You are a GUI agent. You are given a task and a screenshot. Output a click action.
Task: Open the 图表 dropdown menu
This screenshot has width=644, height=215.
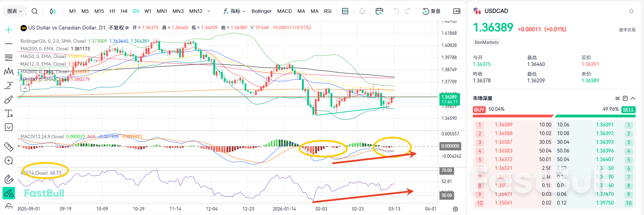coord(15,11)
